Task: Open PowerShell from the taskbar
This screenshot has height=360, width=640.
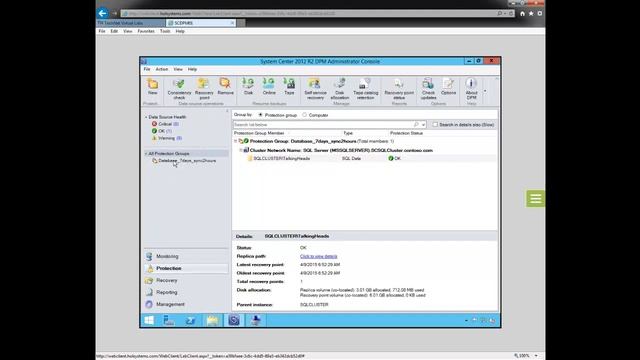Action: [x=190, y=320]
